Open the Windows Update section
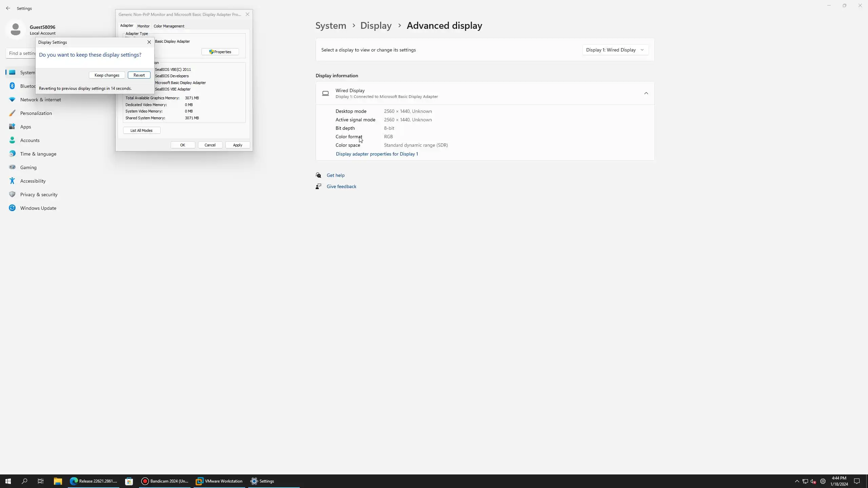 (38, 208)
